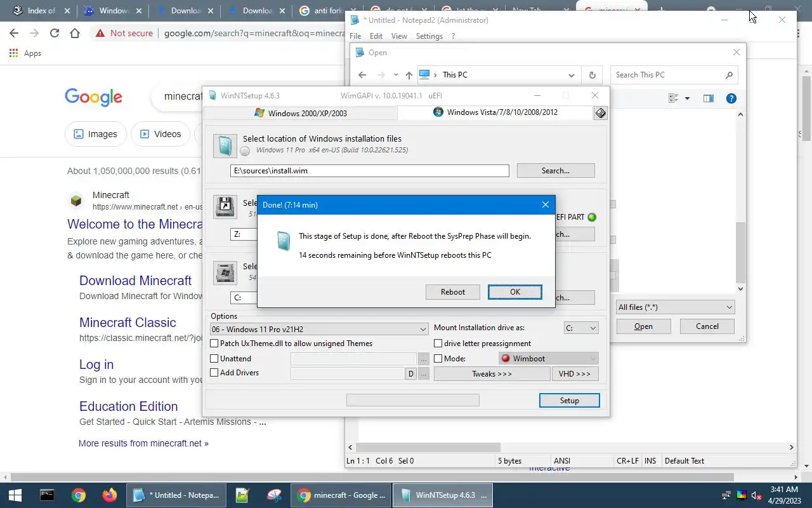This screenshot has height=508, width=812.
Task: Change the view layout in the Open dialog
Action: (674, 98)
